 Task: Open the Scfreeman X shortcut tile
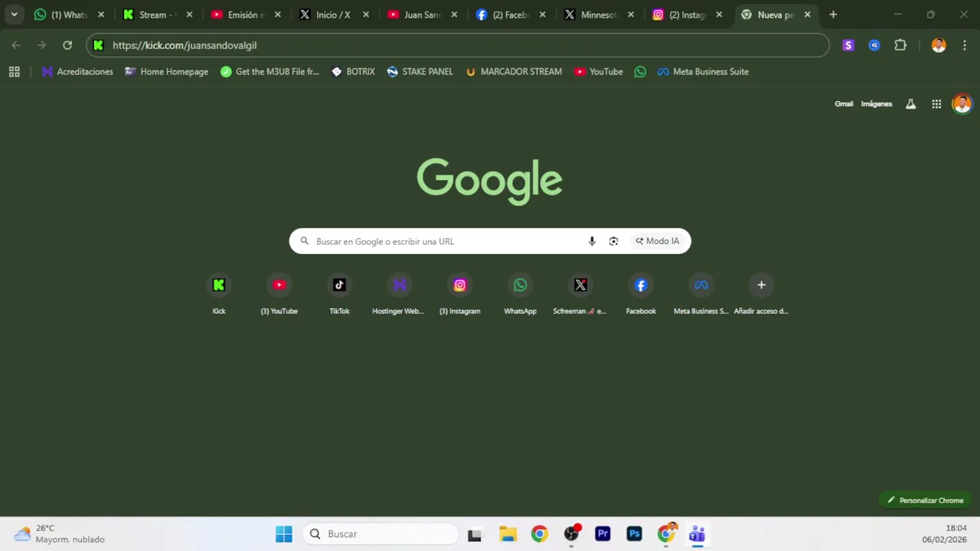(580, 295)
